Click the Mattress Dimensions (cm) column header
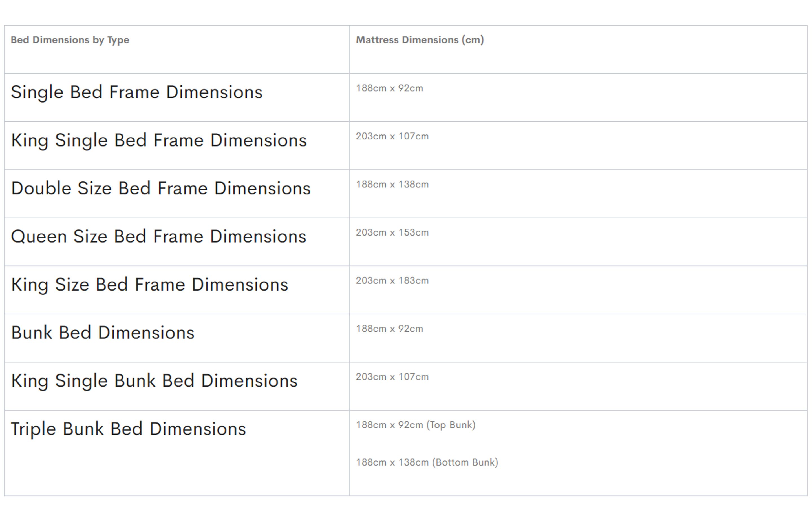Screen dimensions: 812x523 (x=420, y=40)
